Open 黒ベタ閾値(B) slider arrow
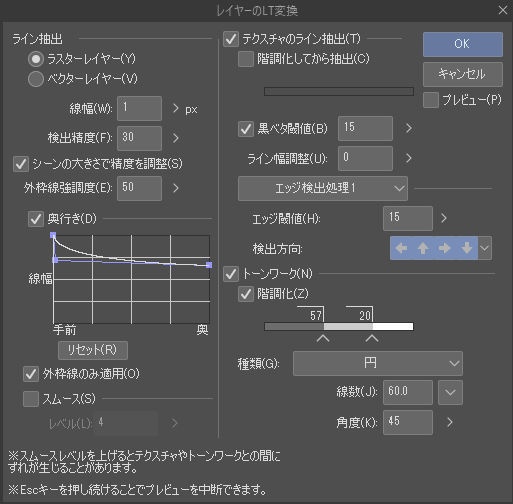The width and height of the screenshot is (513, 504). [x=408, y=128]
